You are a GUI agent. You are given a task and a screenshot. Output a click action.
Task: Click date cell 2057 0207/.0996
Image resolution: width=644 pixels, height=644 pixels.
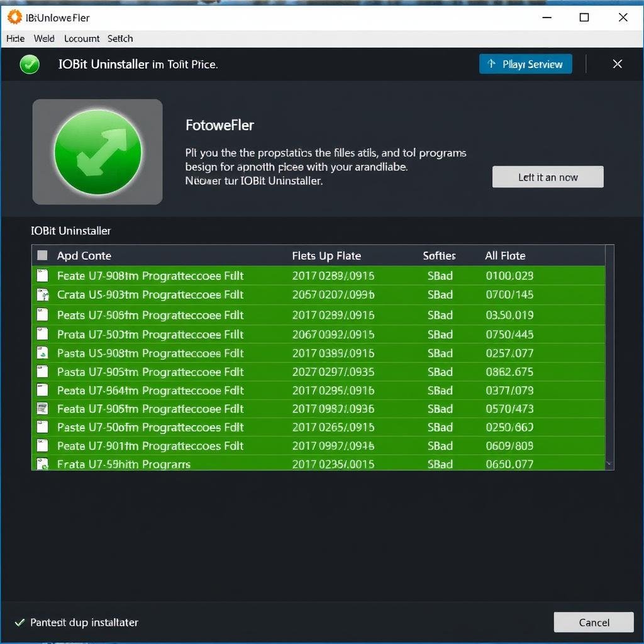click(x=333, y=295)
